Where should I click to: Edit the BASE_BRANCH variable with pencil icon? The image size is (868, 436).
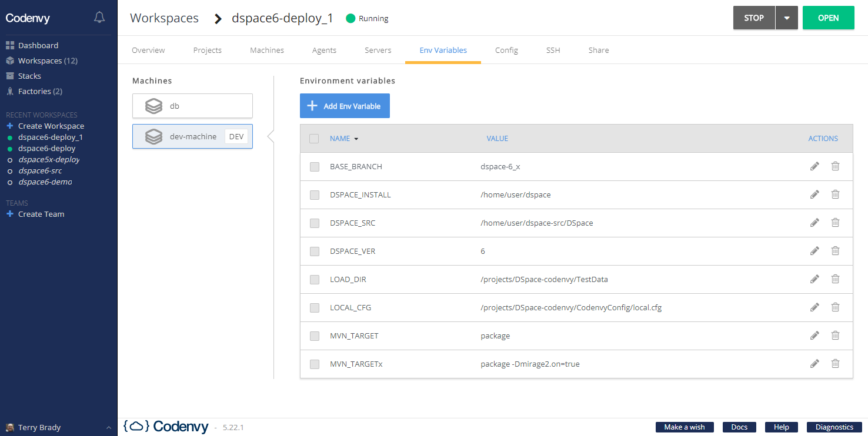(x=814, y=166)
